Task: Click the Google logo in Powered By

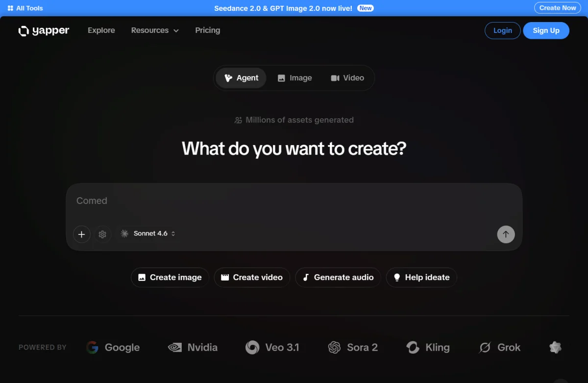Action: point(113,348)
